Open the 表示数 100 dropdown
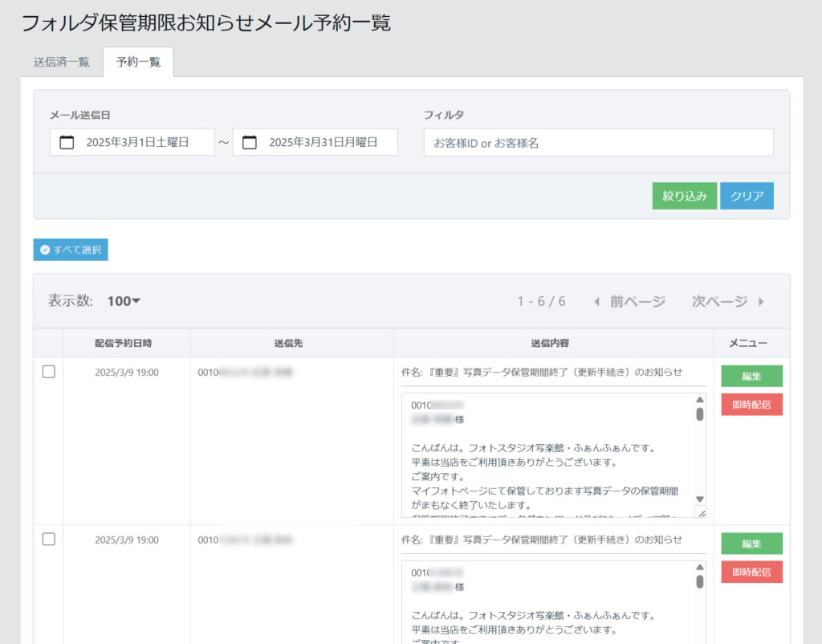This screenshot has width=822, height=644. tap(124, 301)
